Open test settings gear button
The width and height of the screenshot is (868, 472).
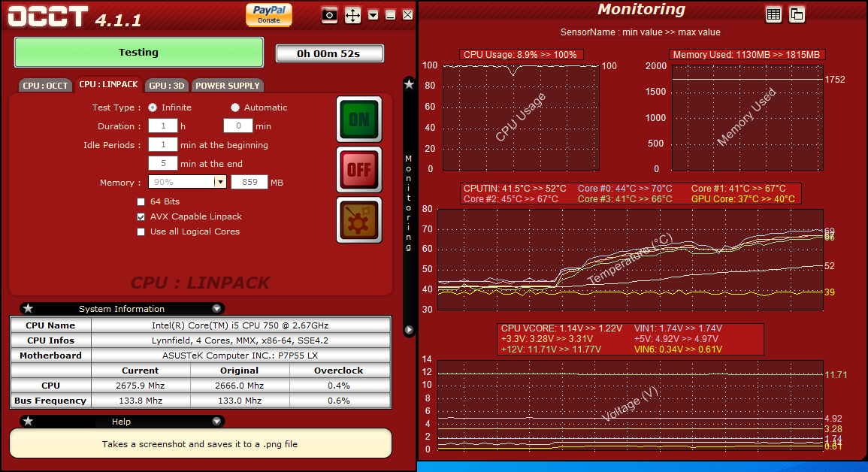coord(359,220)
